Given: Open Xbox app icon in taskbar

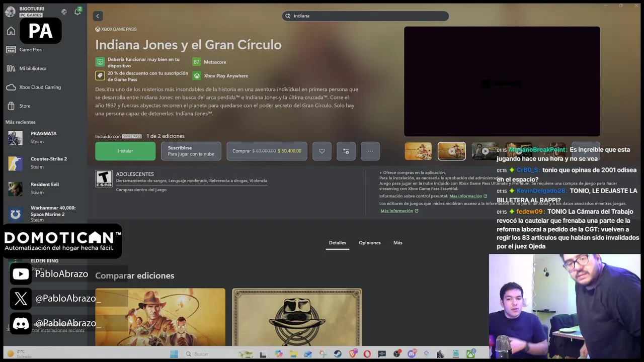Looking at the screenshot, I should [470, 354].
